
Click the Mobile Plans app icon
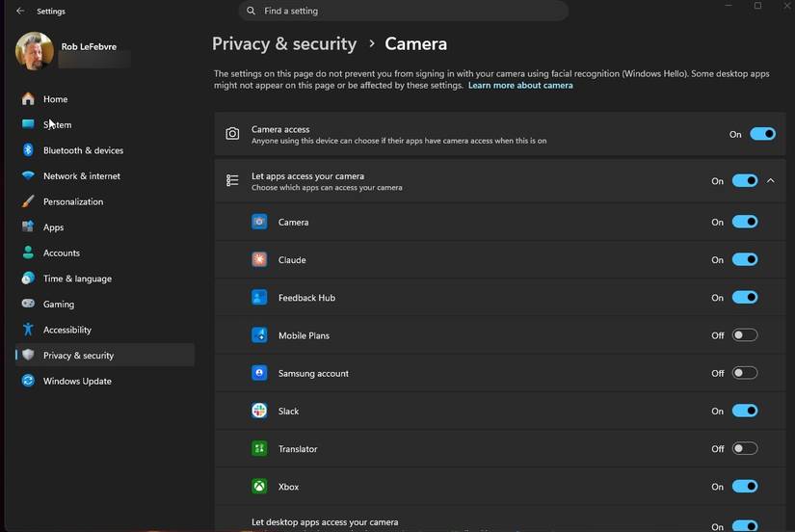pyautogui.click(x=259, y=335)
